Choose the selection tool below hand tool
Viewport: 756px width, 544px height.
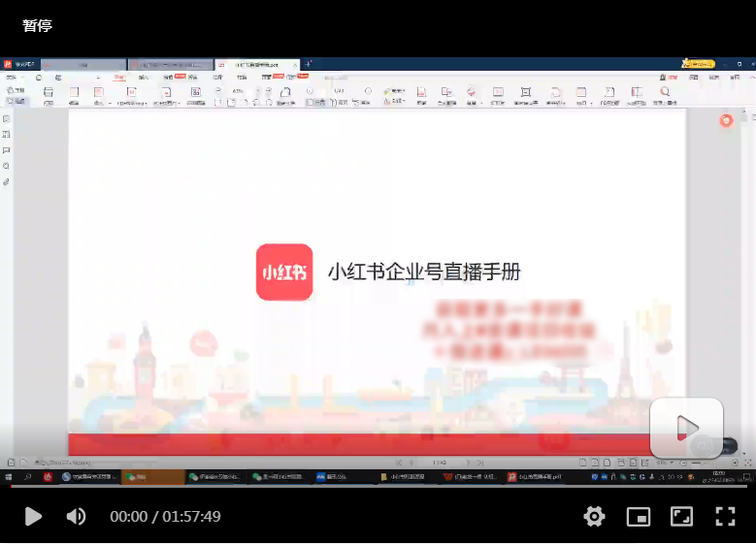(x=16, y=101)
